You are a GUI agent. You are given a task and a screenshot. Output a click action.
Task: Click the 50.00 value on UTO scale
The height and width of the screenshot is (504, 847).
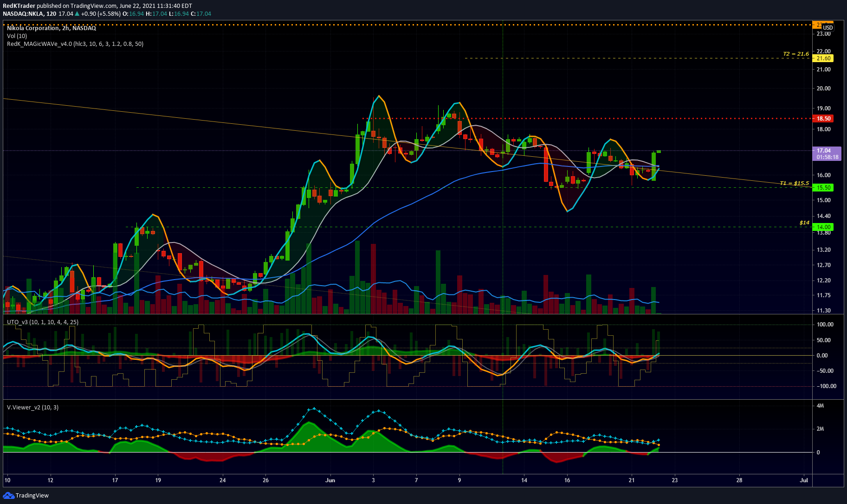[824, 340]
